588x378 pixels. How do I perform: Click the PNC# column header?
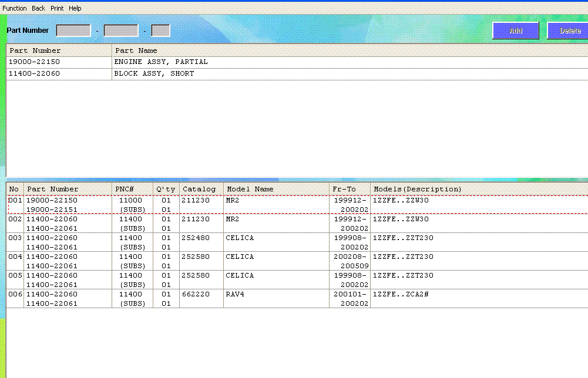tap(132, 189)
